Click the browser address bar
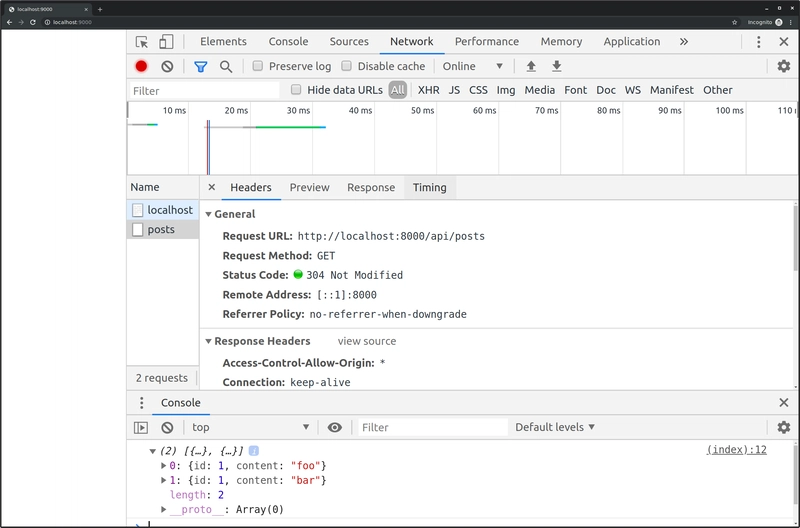 pyautogui.click(x=386, y=22)
